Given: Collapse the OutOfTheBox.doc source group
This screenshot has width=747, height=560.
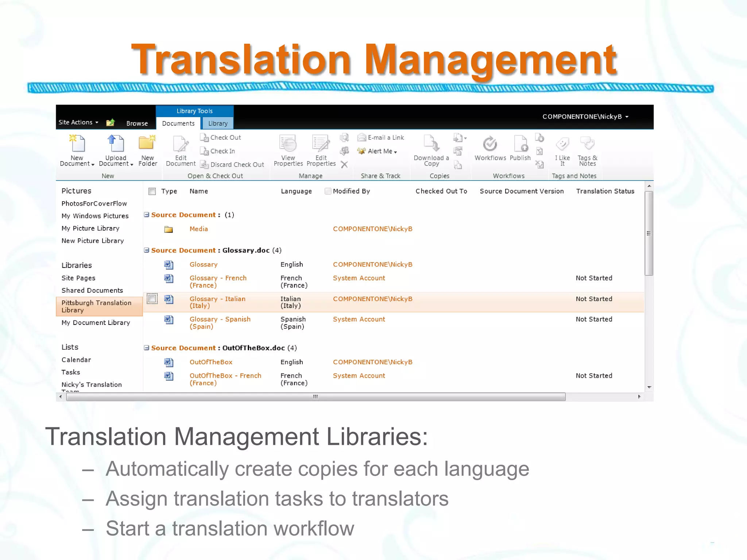Looking at the screenshot, I should point(147,348).
